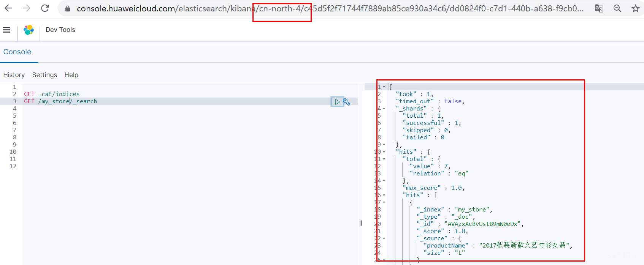Click editor line number 12

(x=13, y=166)
